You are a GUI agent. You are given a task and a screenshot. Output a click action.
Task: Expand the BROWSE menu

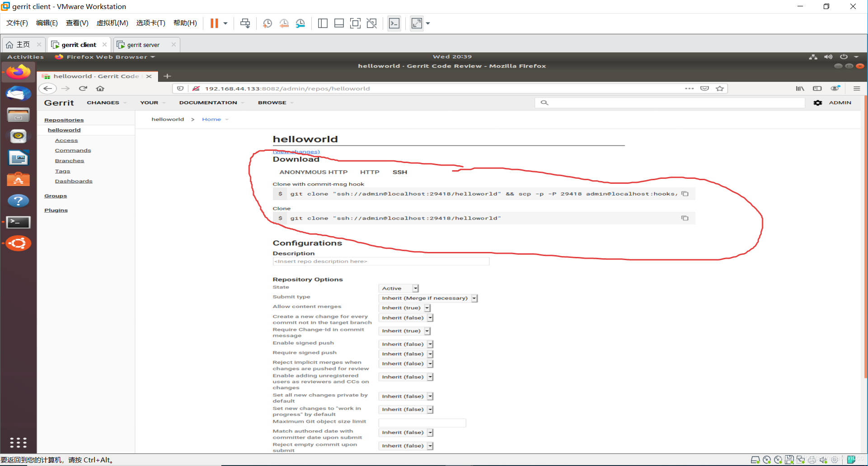[x=275, y=103]
